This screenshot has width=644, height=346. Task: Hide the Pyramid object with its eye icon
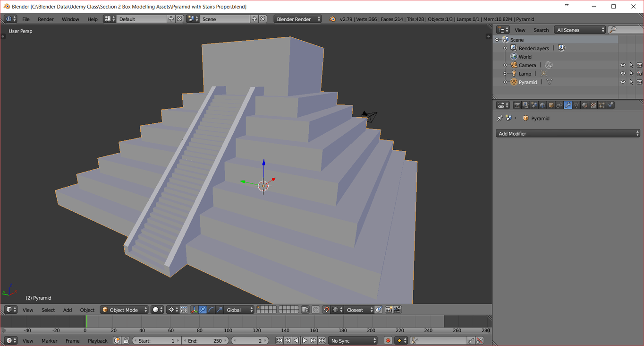(x=623, y=82)
